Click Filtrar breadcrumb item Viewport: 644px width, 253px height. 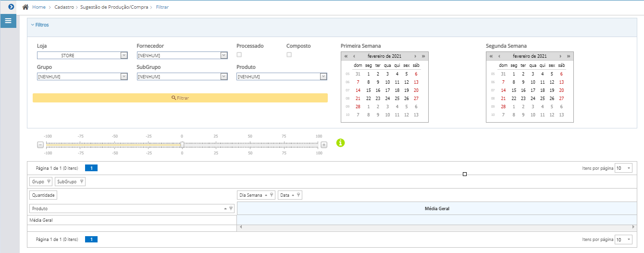tap(162, 7)
